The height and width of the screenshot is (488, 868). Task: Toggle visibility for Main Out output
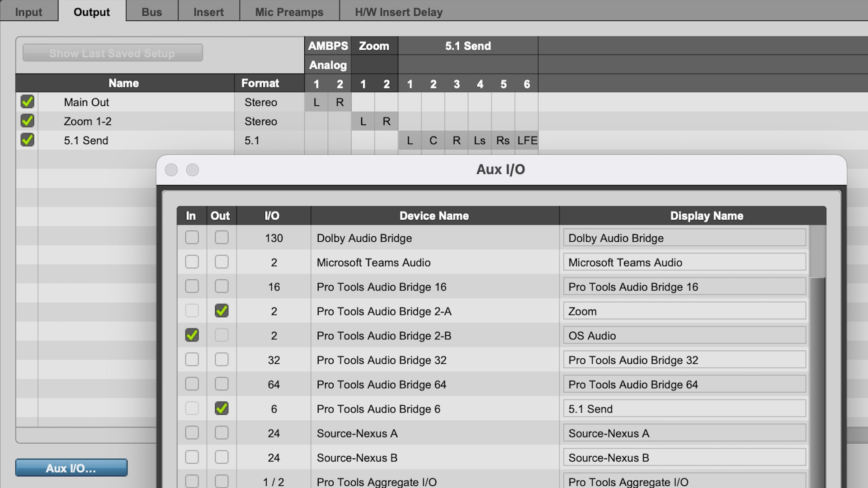[x=27, y=102]
